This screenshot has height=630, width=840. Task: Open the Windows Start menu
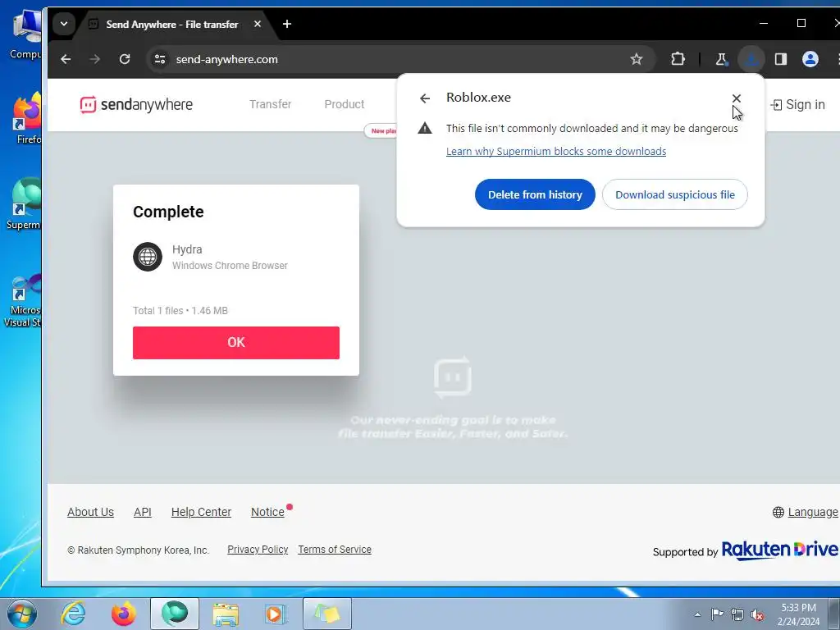pos(21,614)
